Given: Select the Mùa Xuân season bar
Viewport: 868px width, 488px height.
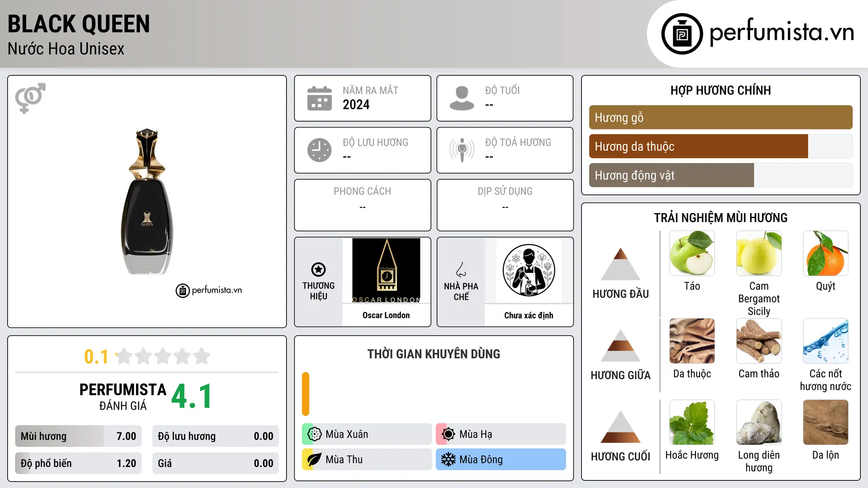Looking at the screenshot, I should [x=367, y=434].
